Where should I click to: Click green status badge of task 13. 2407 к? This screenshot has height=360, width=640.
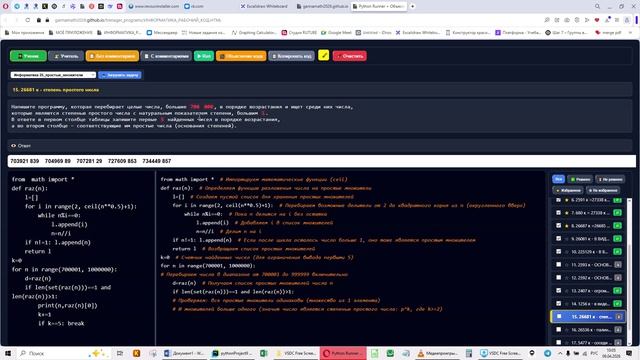(618, 291)
